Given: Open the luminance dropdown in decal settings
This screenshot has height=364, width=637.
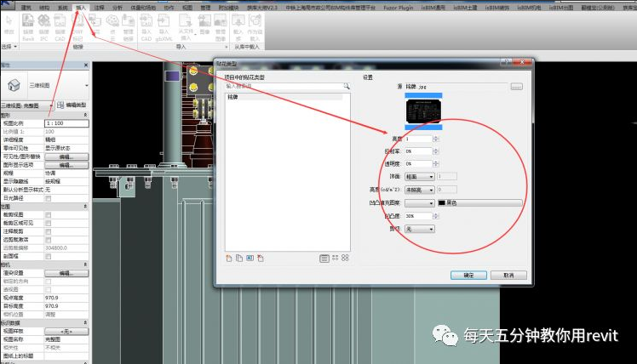Looking at the screenshot, I should coord(419,189).
